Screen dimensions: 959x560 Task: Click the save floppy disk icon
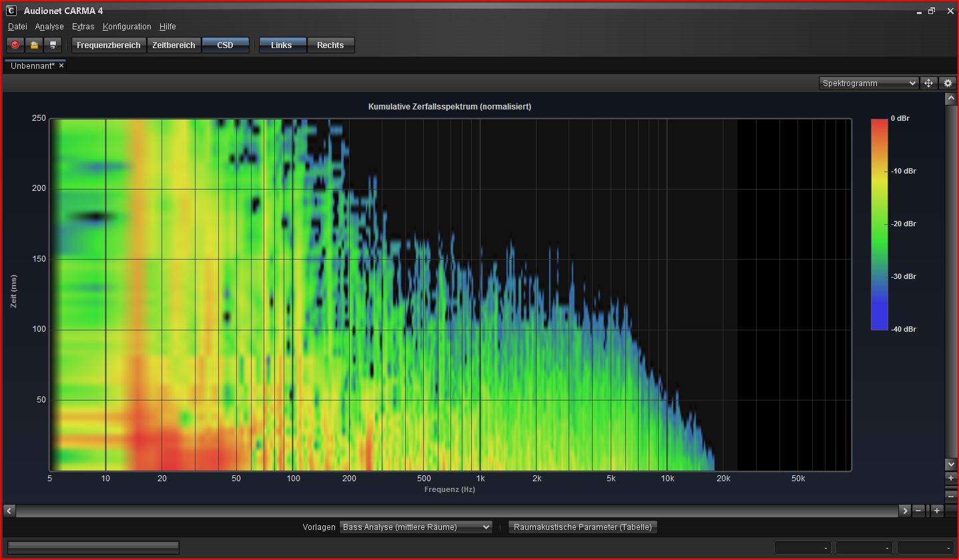(x=53, y=45)
